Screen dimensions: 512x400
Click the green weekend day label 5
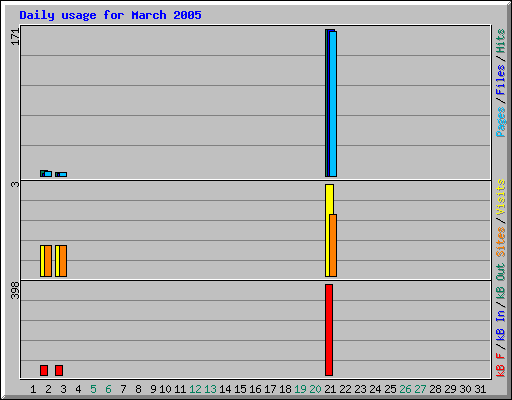pos(93,389)
